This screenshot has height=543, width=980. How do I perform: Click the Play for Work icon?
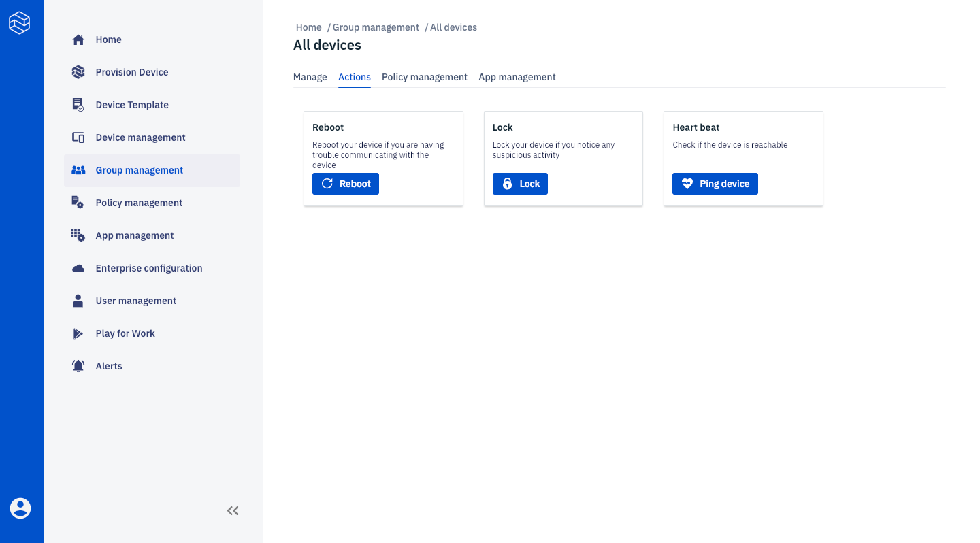click(78, 333)
